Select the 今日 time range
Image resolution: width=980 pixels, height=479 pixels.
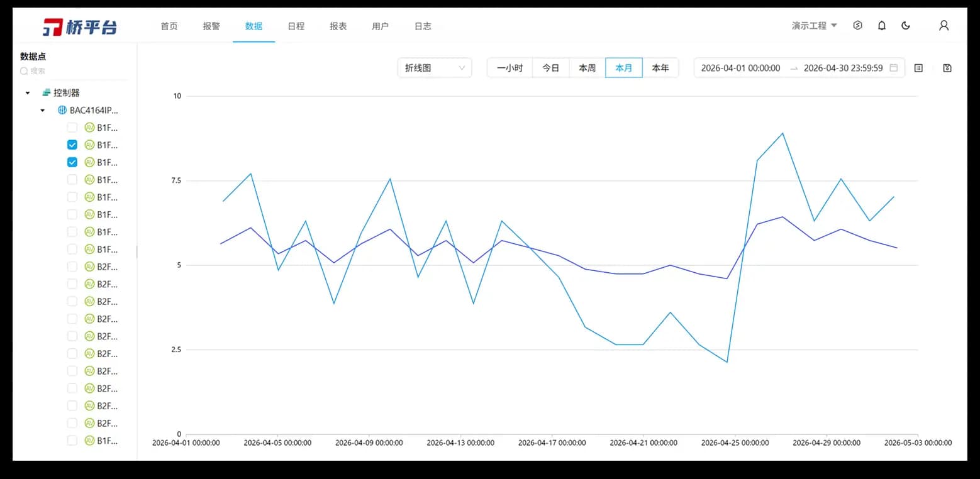tap(551, 68)
